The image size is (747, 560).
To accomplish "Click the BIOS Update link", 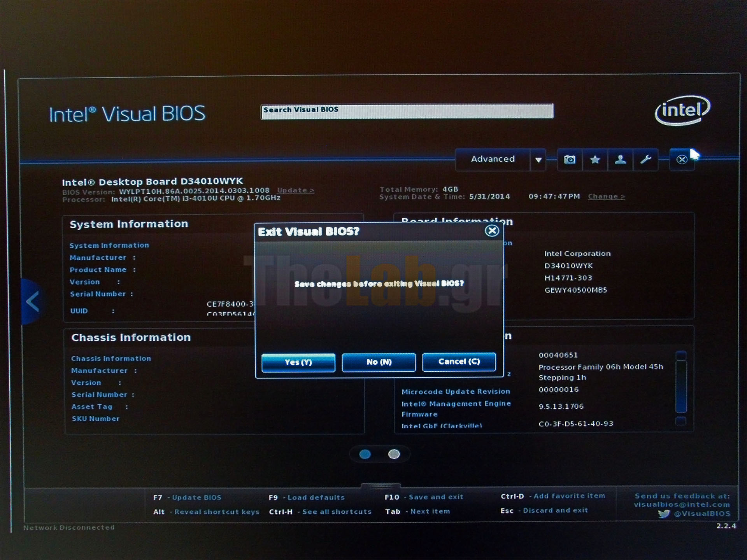I will coord(295,190).
